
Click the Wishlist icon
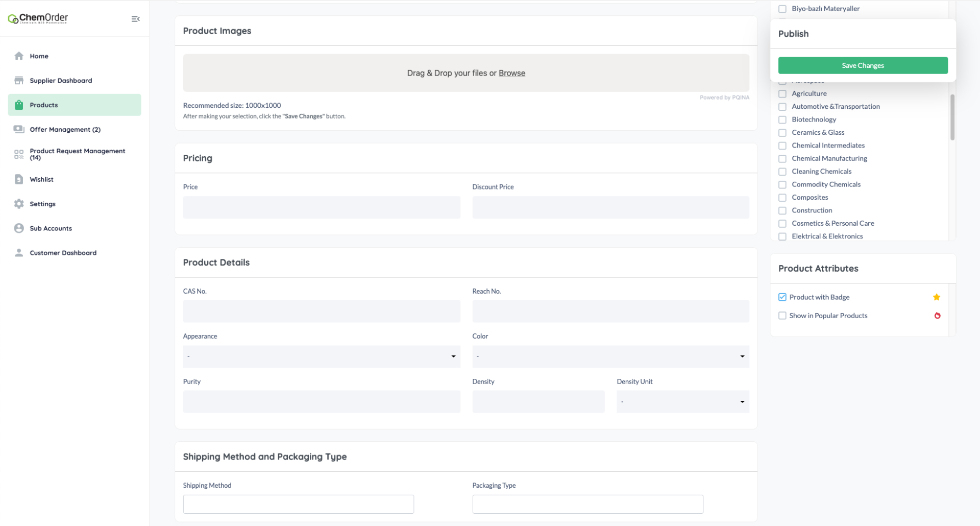19,179
